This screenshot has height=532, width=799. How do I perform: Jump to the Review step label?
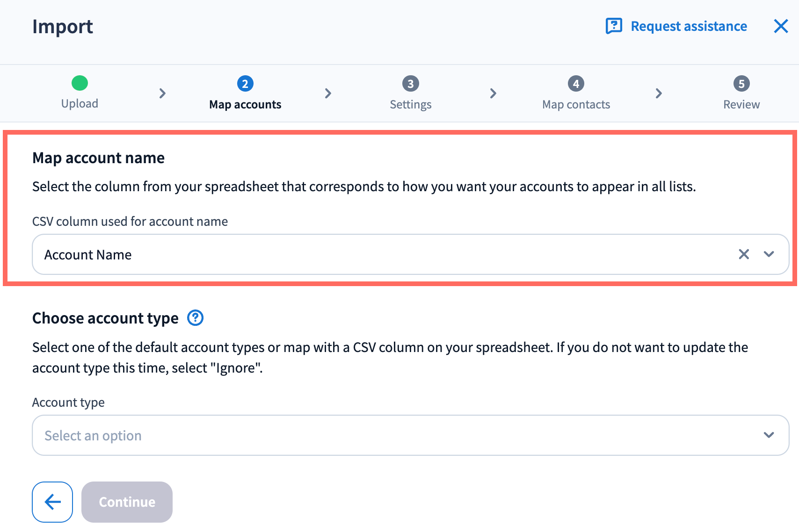[x=741, y=105]
